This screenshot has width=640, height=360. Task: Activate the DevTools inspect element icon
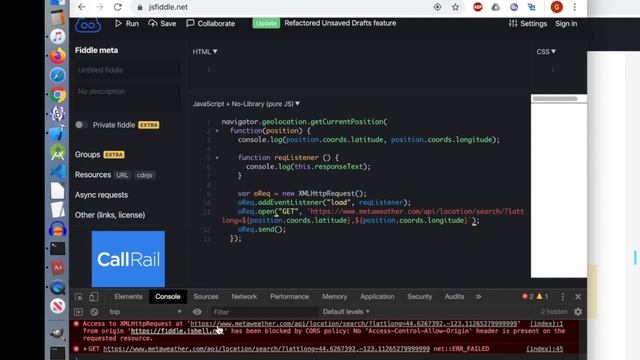[x=78, y=297]
